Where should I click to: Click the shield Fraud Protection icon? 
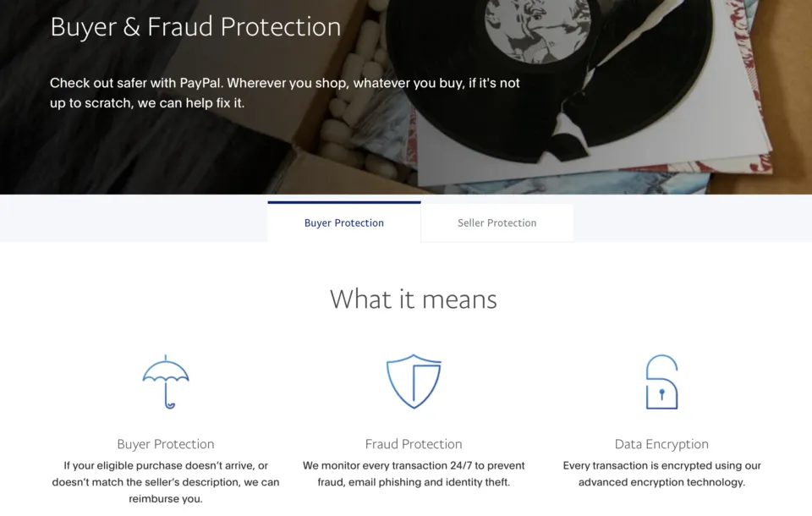414,382
